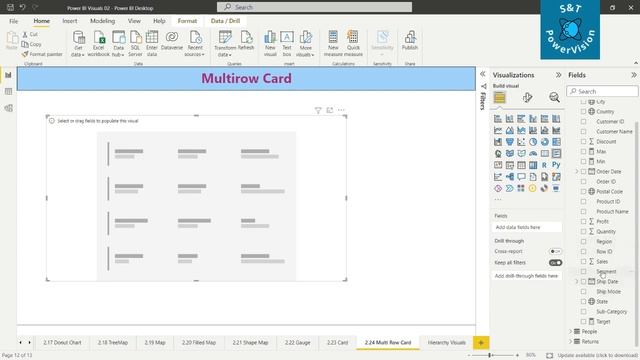
Task: Collapse the Visualizations pane
Action: point(558,75)
